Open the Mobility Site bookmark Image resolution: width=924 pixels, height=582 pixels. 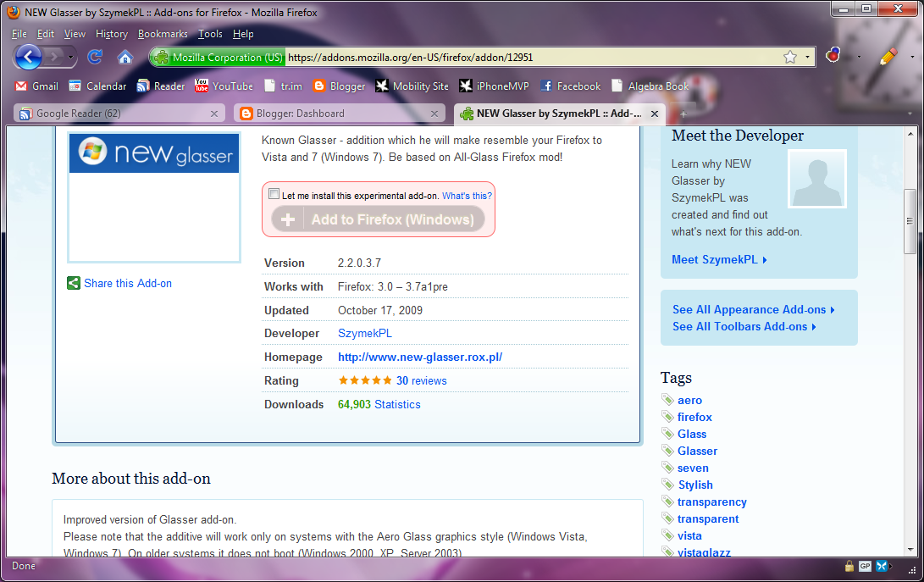(412, 86)
